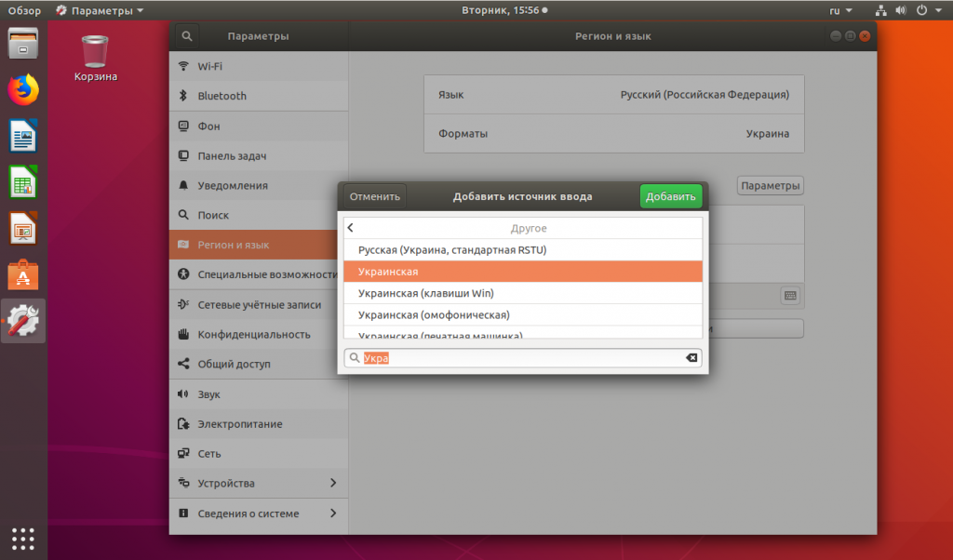The height and width of the screenshot is (560, 953).
Task: Select Поиск in settings sidebar
Action: [259, 215]
